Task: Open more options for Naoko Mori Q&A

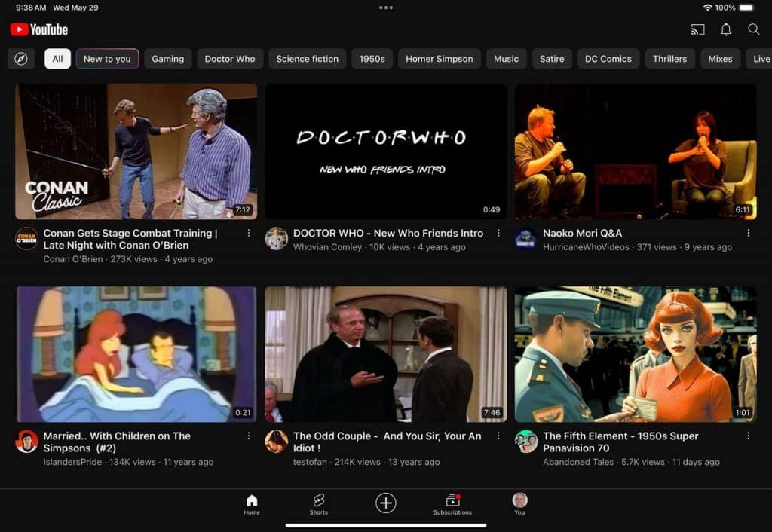Action: [748, 234]
